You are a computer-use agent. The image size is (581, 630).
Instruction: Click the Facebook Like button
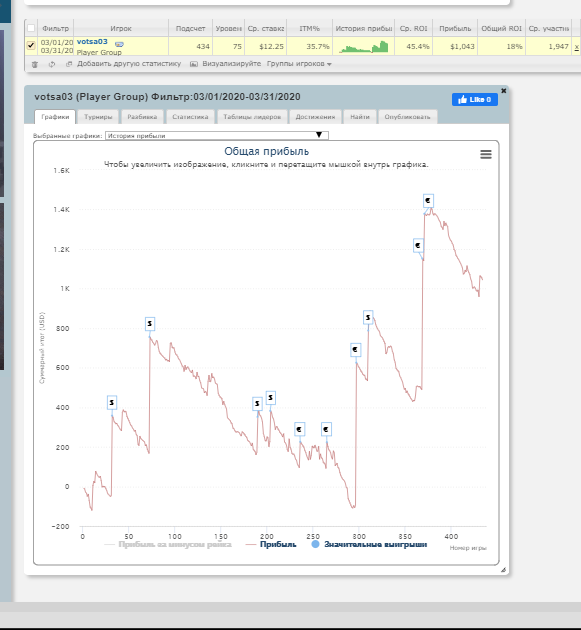[x=475, y=100]
